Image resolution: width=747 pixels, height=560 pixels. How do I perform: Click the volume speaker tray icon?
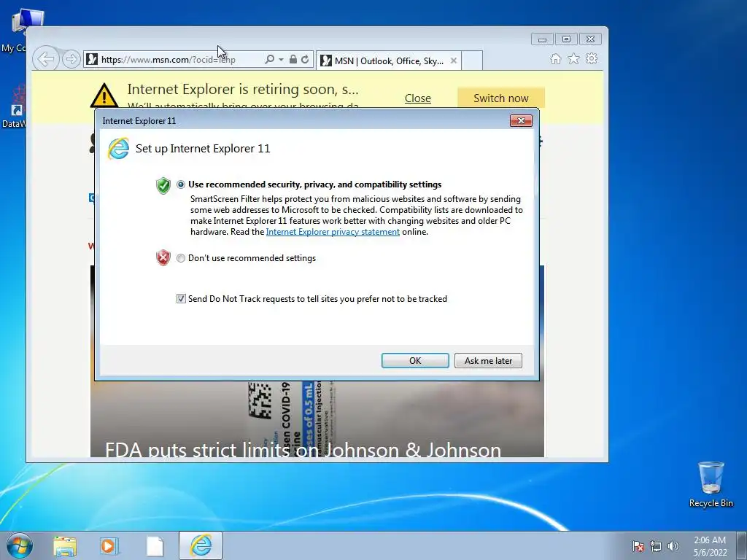(x=673, y=546)
